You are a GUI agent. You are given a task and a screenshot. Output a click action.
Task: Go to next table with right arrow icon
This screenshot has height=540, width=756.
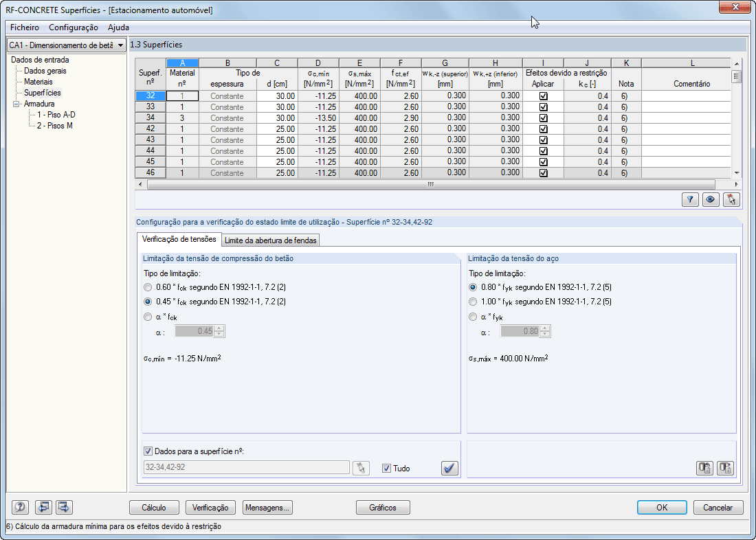(x=64, y=507)
